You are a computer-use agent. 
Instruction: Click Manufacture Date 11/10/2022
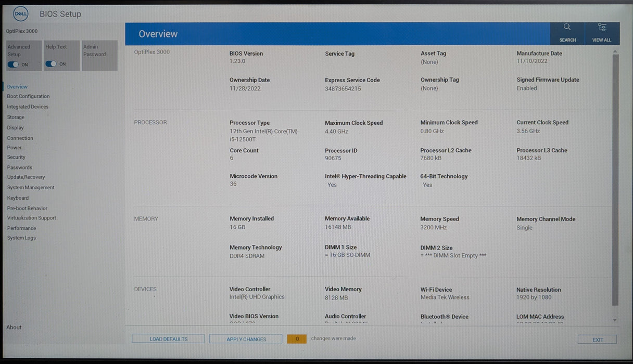pyautogui.click(x=532, y=61)
